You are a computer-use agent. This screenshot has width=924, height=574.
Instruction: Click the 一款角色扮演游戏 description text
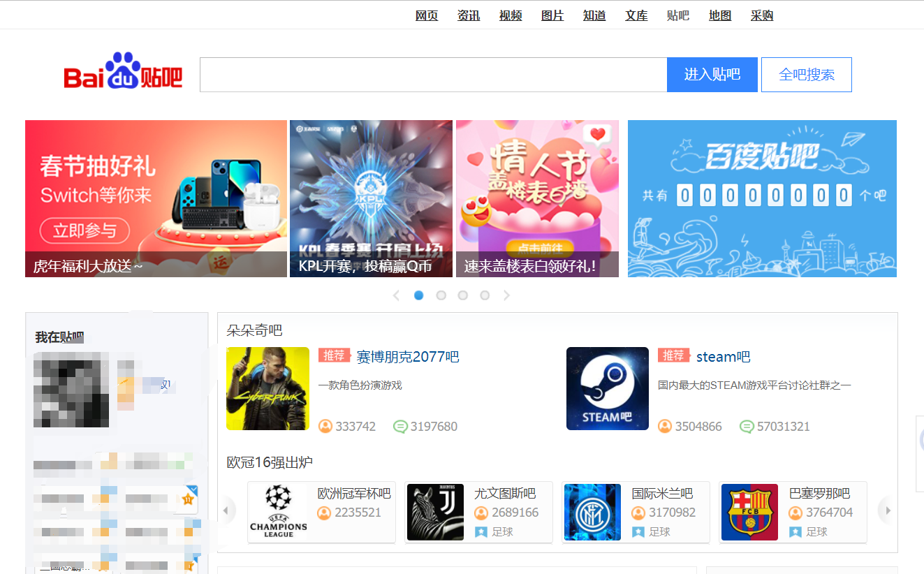[x=360, y=385]
